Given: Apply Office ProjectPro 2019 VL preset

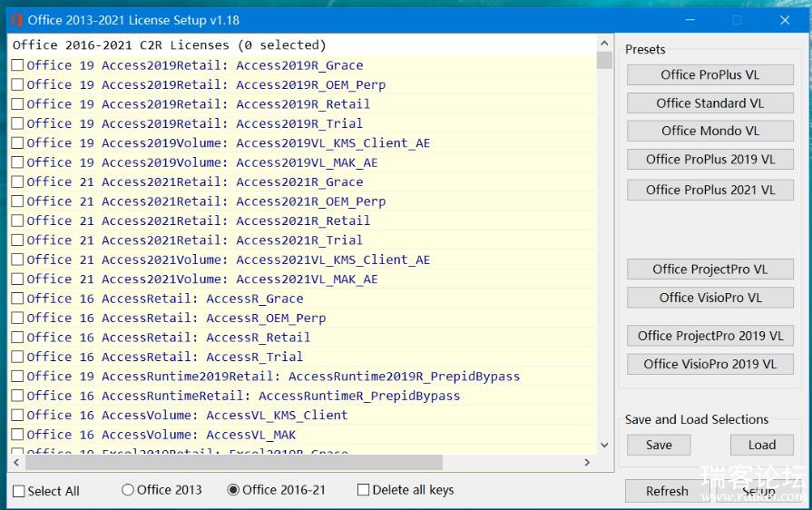Looking at the screenshot, I should click(710, 336).
